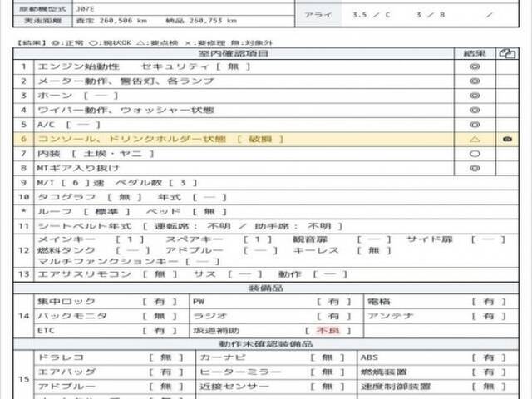Select the 3.5 / C rating value

click(x=372, y=15)
